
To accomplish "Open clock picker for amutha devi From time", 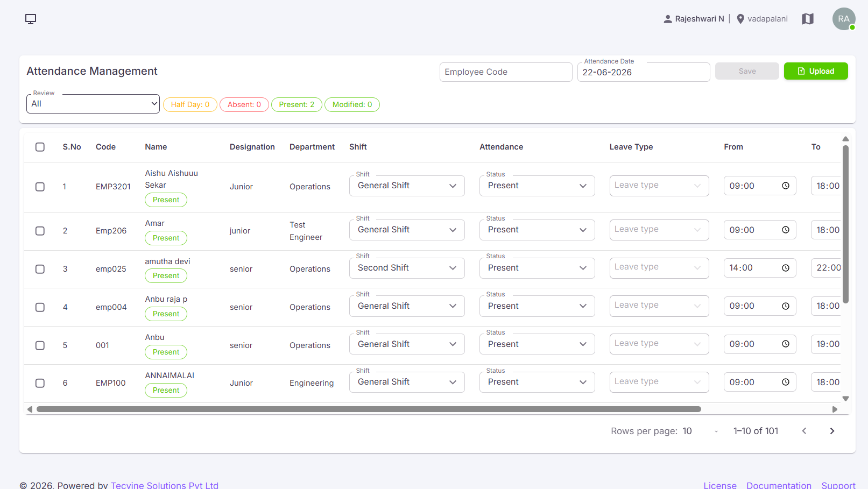I will pos(786,268).
